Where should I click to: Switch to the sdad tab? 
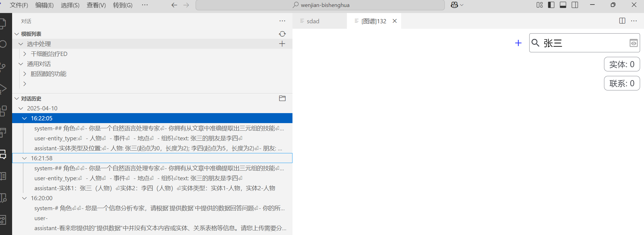313,21
